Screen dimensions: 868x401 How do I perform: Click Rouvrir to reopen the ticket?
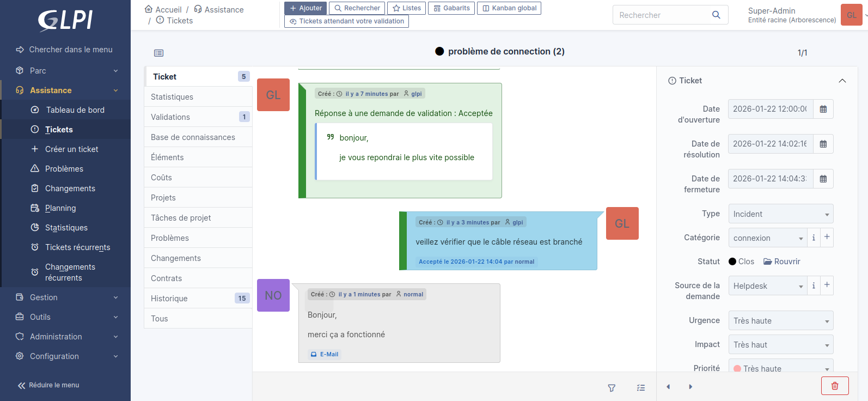point(782,262)
